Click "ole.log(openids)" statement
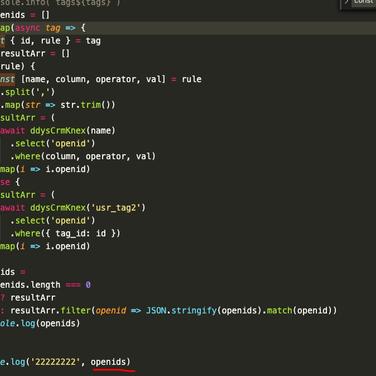The height and width of the screenshot is (376, 376). [x=40, y=323]
